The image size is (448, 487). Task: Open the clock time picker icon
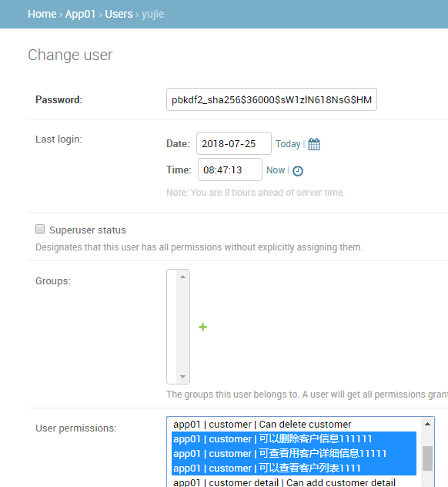click(x=298, y=171)
